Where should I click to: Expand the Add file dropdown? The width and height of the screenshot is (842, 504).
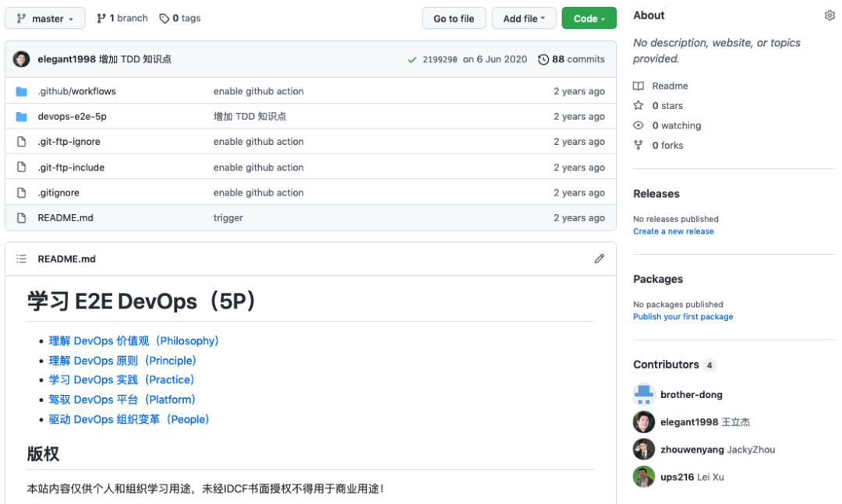pos(524,18)
